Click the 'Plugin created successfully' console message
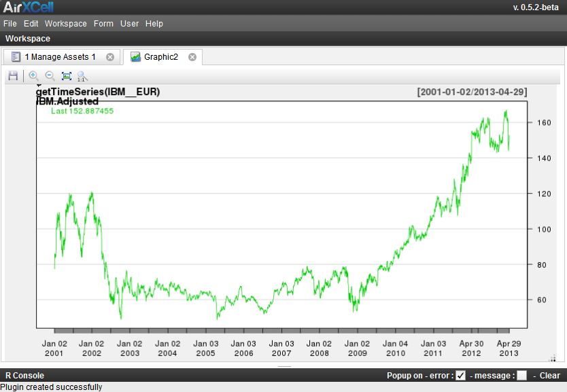Screen dimensions: 567x392 52,387
